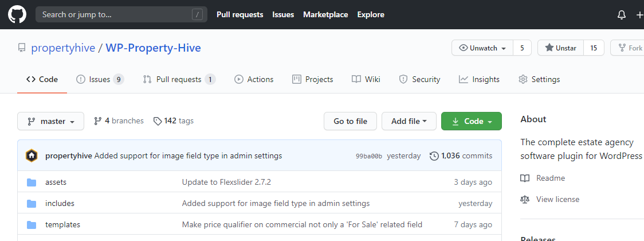Switch to the Issues tab
This screenshot has height=241, width=644.
click(100, 79)
